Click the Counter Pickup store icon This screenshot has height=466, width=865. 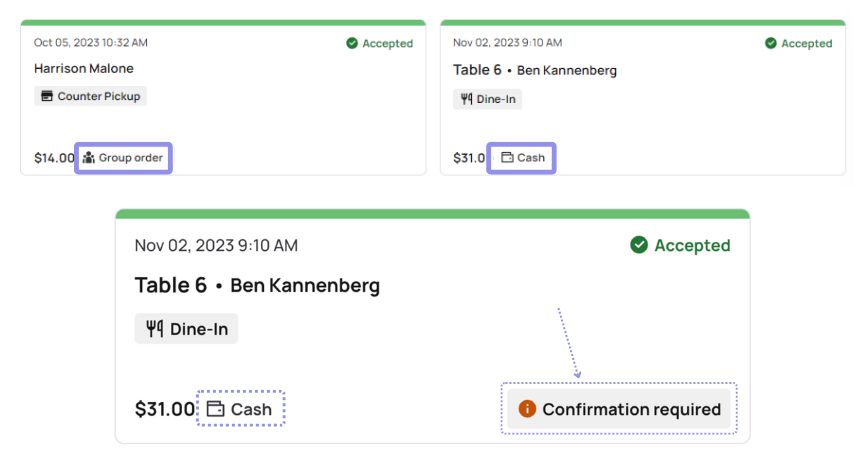click(x=46, y=97)
